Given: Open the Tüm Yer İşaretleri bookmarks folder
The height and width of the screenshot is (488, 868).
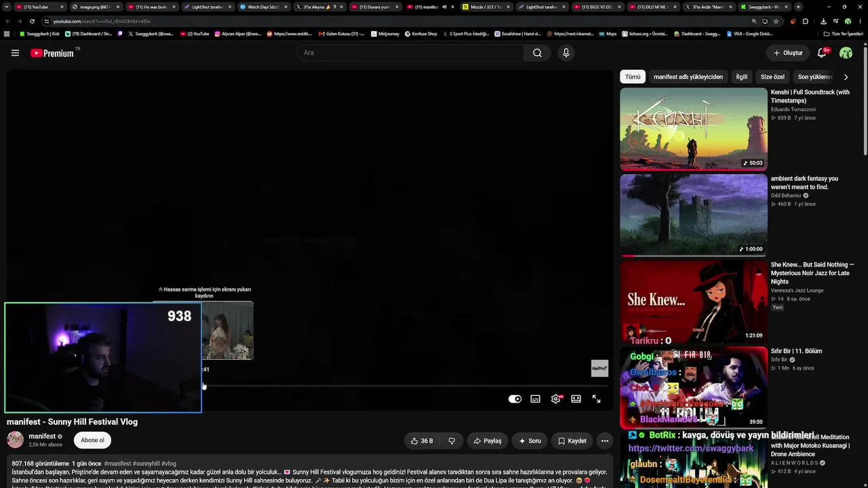Looking at the screenshot, I should pyautogui.click(x=843, y=33).
